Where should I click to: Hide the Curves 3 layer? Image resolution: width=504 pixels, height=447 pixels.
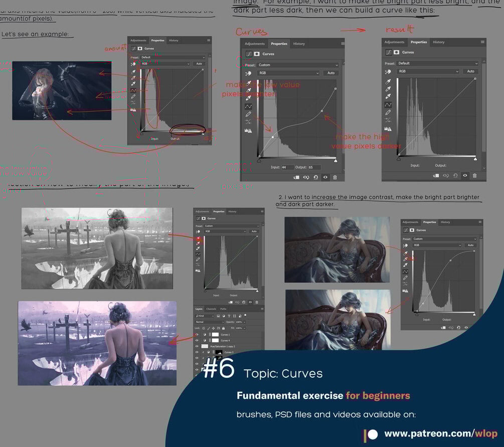[197, 352]
